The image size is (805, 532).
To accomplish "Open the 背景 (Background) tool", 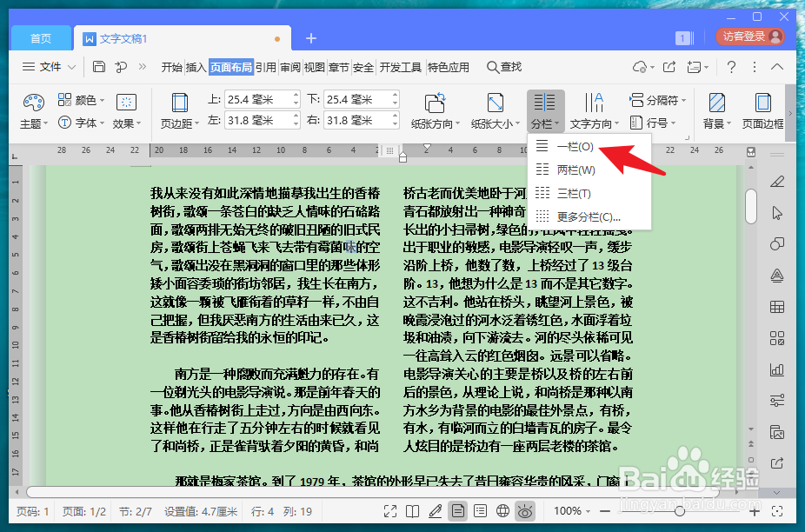I will [715, 110].
